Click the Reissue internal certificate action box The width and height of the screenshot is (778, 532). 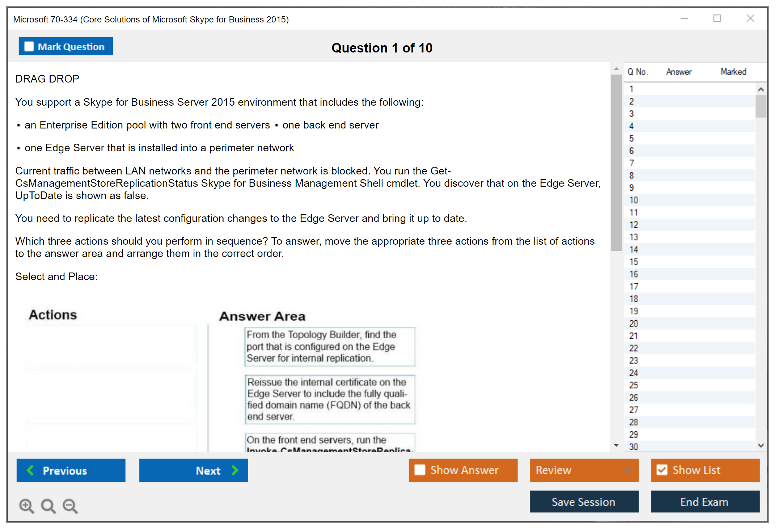[x=330, y=399]
